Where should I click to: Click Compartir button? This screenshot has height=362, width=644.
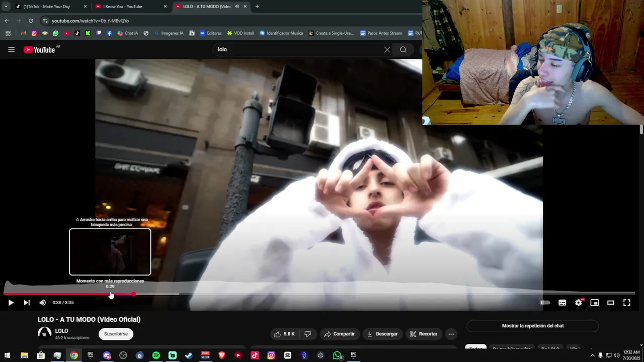(x=340, y=334)
